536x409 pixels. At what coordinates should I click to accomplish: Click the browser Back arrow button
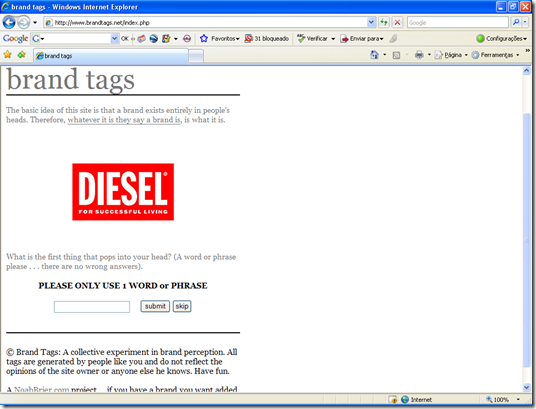[9, 23]
